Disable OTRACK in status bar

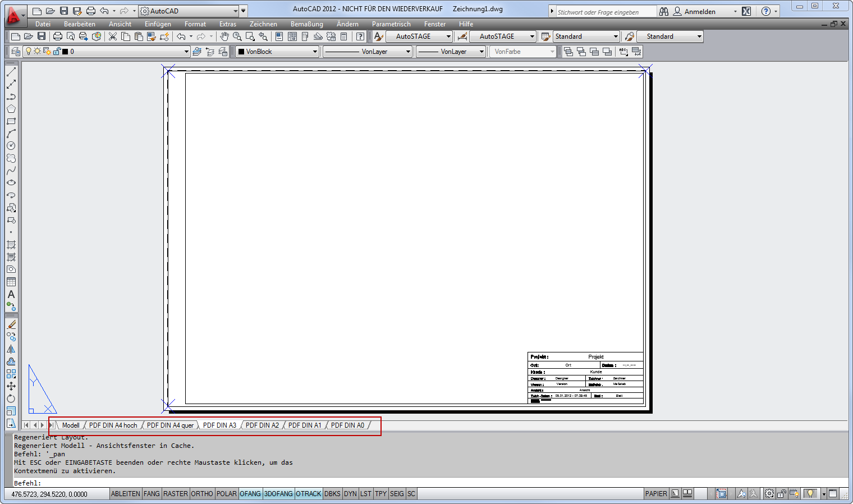click(309, 494)
